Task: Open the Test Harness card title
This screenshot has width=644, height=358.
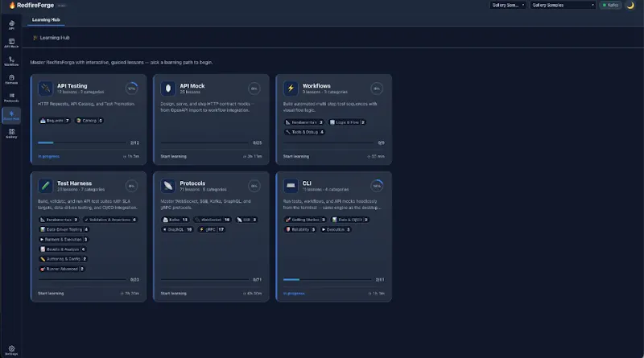Action: [x=74, y=183]
